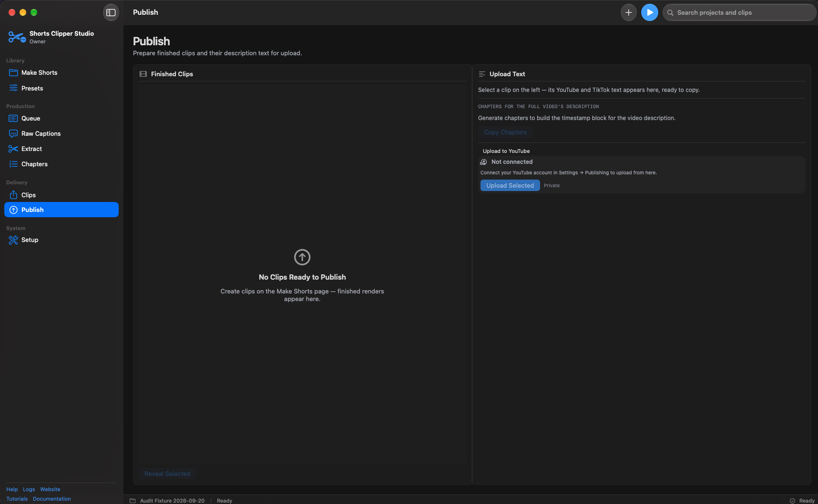Go to Make Shorts page
Viewport: 818px width, 504px height.
[x=61, y=72]
